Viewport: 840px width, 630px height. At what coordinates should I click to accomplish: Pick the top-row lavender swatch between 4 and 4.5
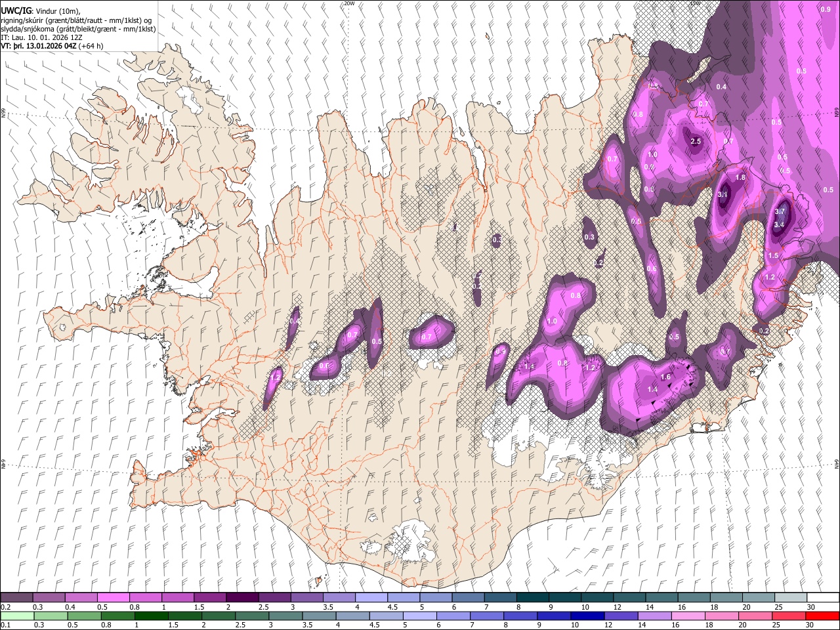pyautogui.click(x=371, y=598)
